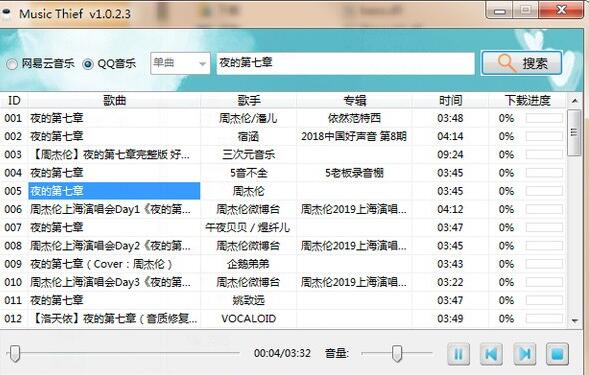This screenshot has width=589, height=375.
Task: Click album 依然范特西 in row 001
Action: pos(354,118)
